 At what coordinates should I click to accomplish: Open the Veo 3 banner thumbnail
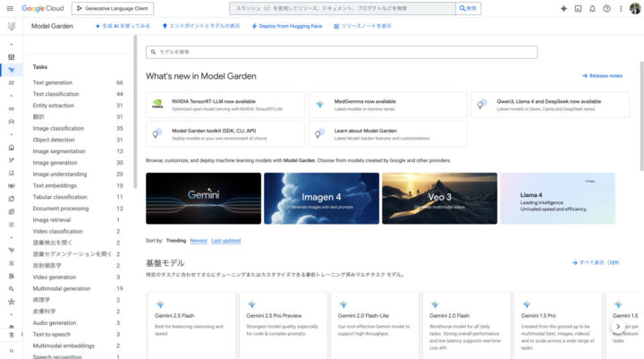439,198
